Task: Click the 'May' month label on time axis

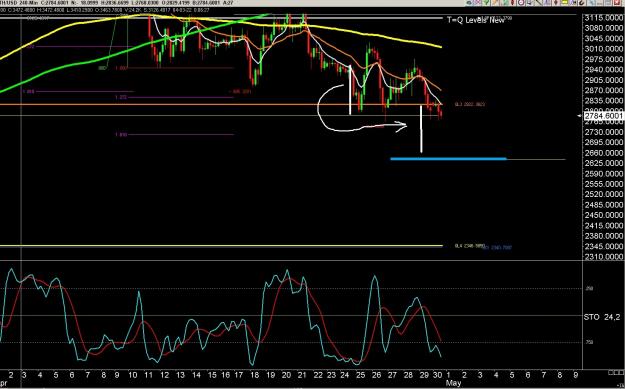Action: tap(453, 383)
